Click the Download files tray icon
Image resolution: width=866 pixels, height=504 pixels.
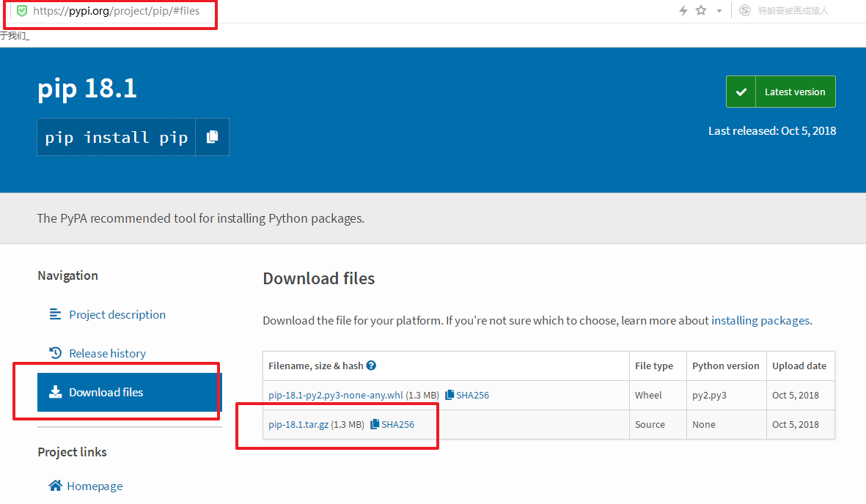[55, 392]
